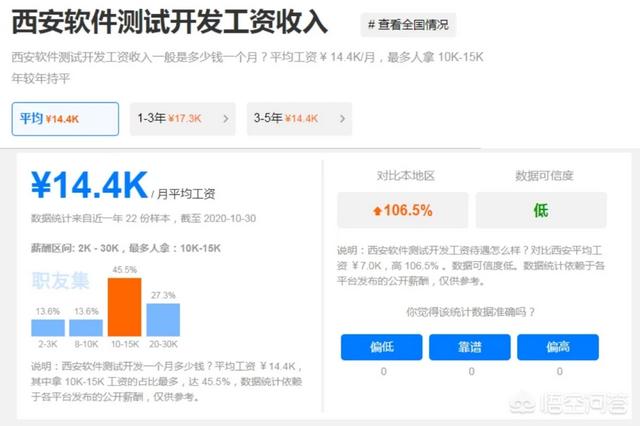Click the 10-15K axis label
This screenshot has height=426, width=640.
(125, 344)
